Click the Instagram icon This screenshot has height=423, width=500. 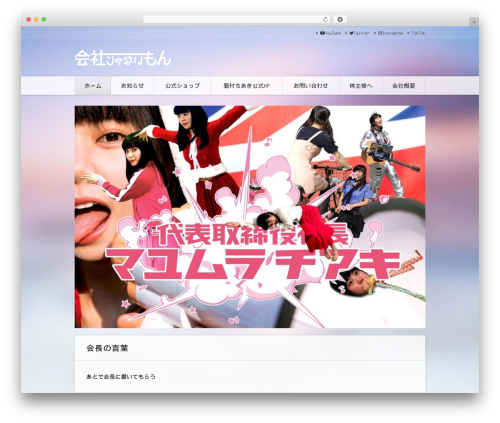[380, 33]
